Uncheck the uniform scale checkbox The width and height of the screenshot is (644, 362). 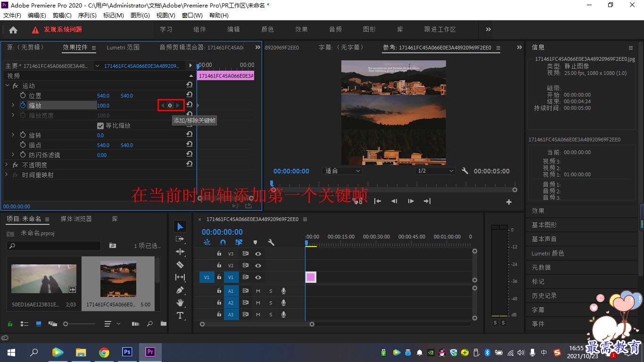[x=100, y=125]
